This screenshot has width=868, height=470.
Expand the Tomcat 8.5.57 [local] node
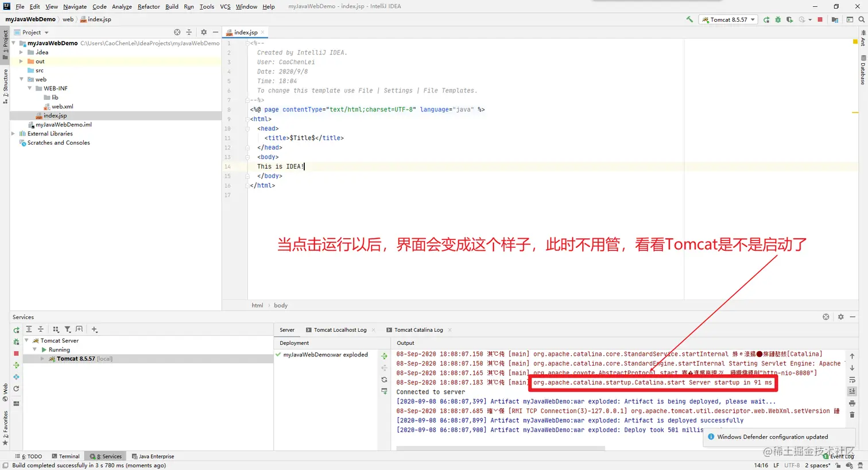tap(42, 359)
